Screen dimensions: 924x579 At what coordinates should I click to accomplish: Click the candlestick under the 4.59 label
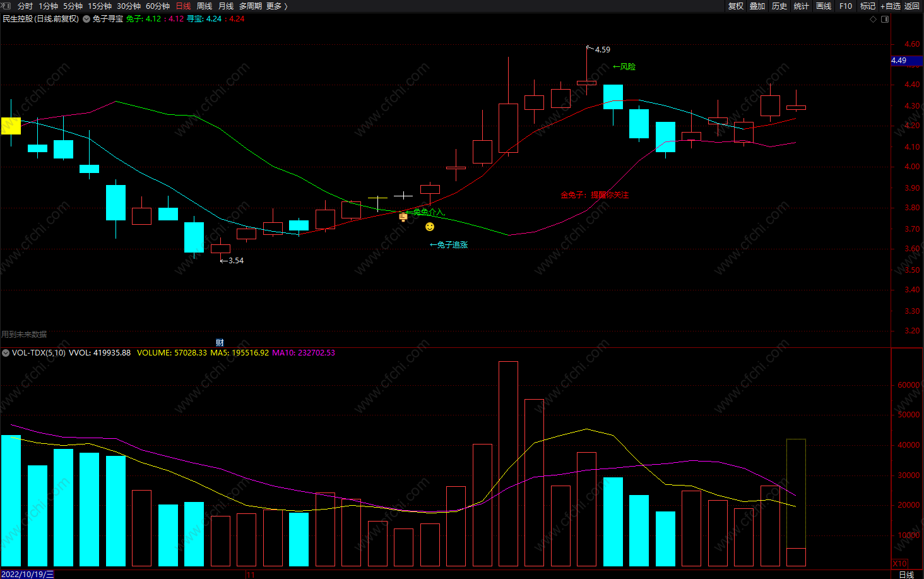click(x=586, y=83)
